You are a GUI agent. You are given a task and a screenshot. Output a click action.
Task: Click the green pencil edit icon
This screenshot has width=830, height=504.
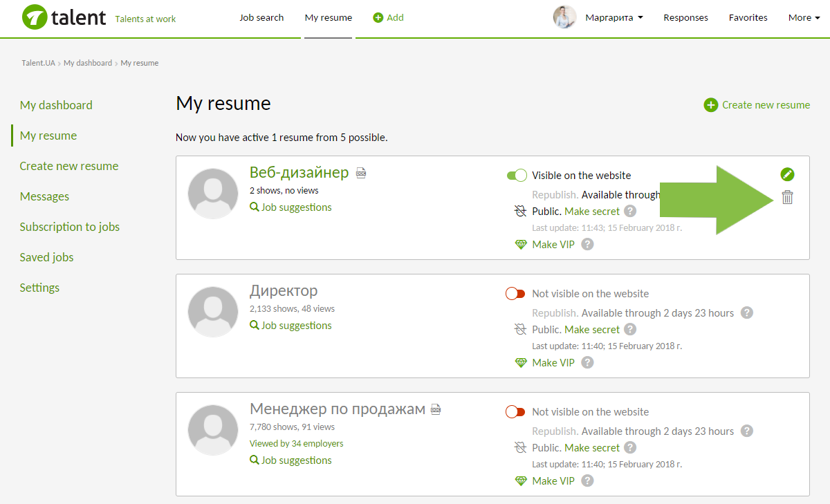(787, 174)
